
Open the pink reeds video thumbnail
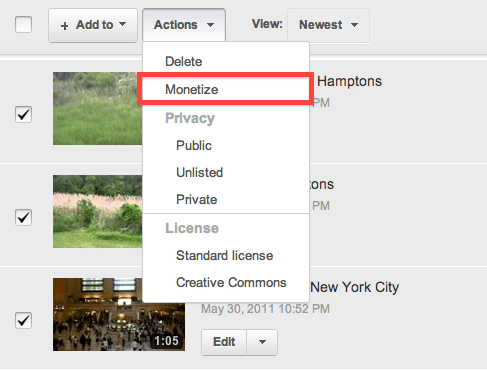click(98, 211)
